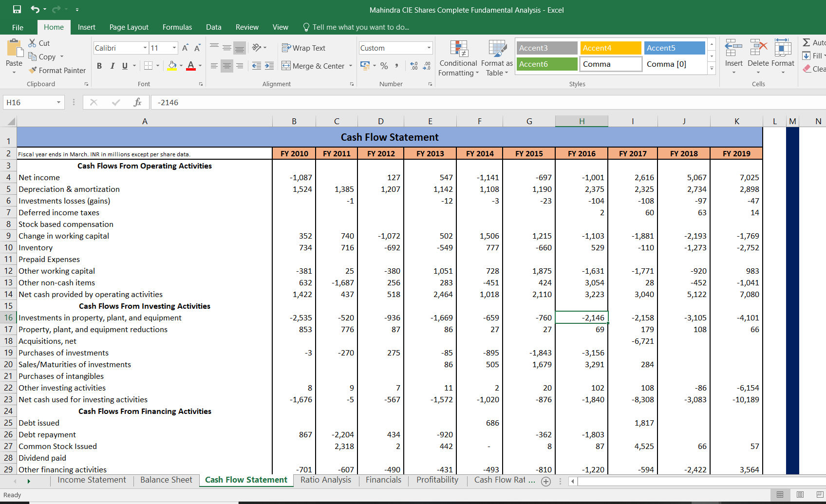Open the Ratio Analysis worksheet tab
Screen dimensions: 826x504
pos(325,480)
